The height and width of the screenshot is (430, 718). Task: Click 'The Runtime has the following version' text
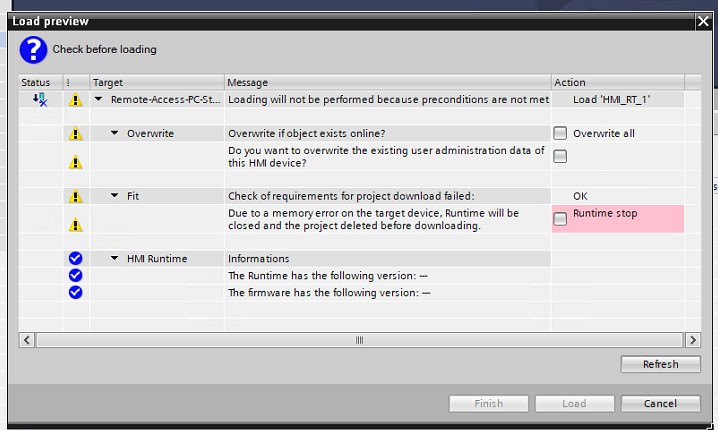coord(328,276)
